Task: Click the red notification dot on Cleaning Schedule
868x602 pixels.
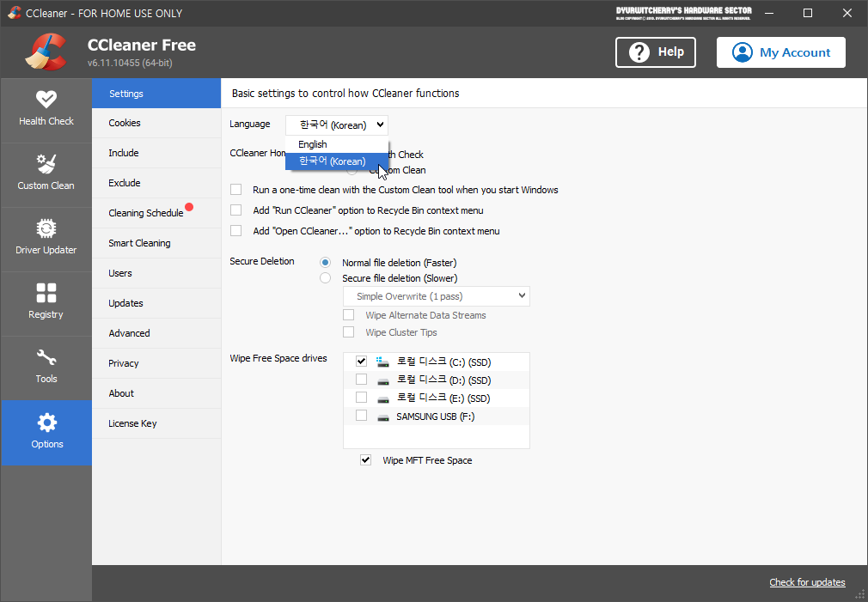Action: 189,207
